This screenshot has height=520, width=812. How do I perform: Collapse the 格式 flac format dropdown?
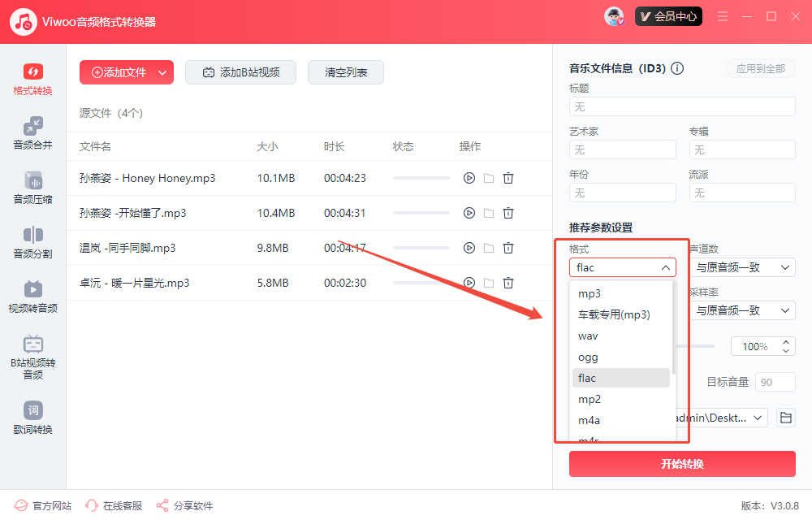click(x=622, y=267)
